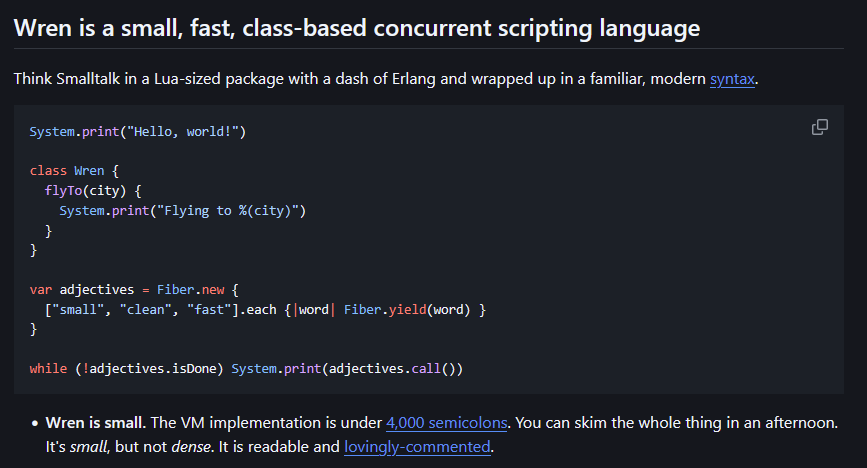The height and width of the screenshot is (468, 867).
Task: Click the System.print("Flying to %(city)") line
Action: [x=182, y=211]
